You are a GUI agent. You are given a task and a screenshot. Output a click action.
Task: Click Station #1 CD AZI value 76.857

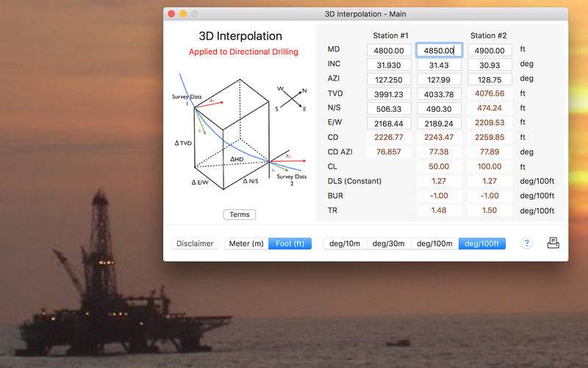tap(389, 152)
